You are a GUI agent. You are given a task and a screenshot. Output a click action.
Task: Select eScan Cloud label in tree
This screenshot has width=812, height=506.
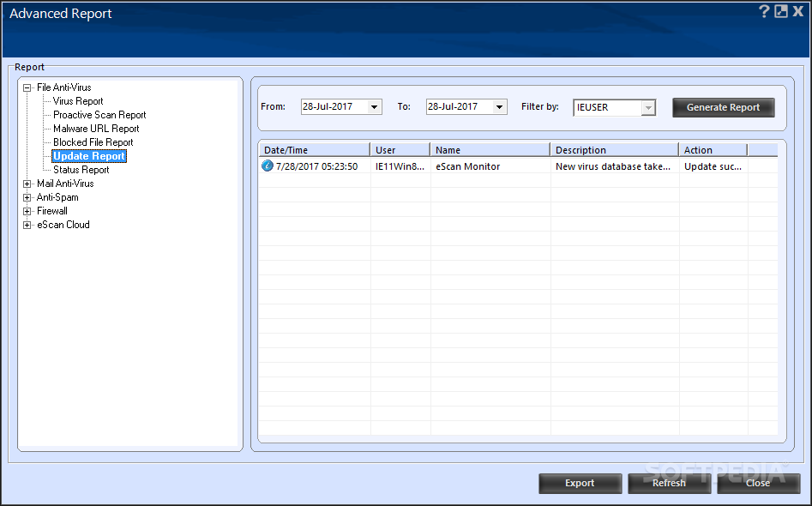[x=63, y=225]
